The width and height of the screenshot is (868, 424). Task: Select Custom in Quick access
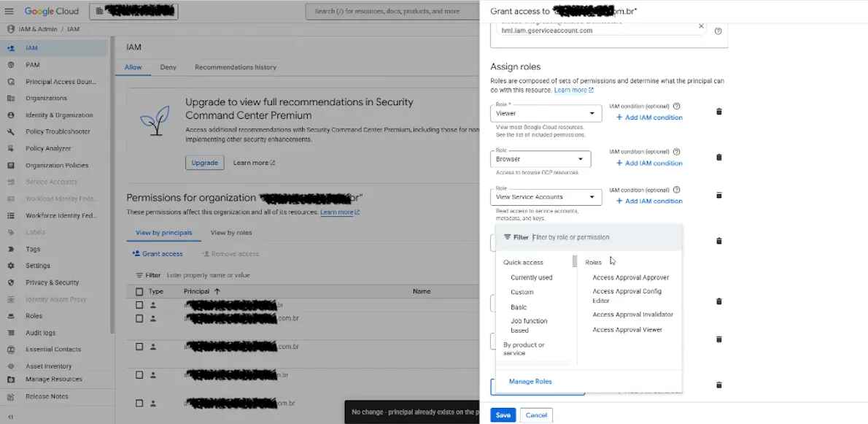point(522,292)
